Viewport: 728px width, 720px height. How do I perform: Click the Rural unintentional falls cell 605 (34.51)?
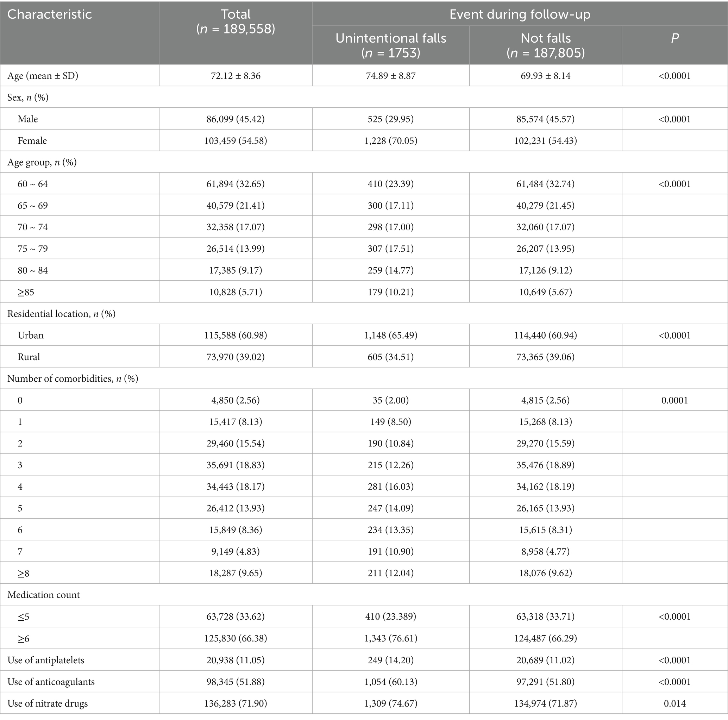(390, 357)
